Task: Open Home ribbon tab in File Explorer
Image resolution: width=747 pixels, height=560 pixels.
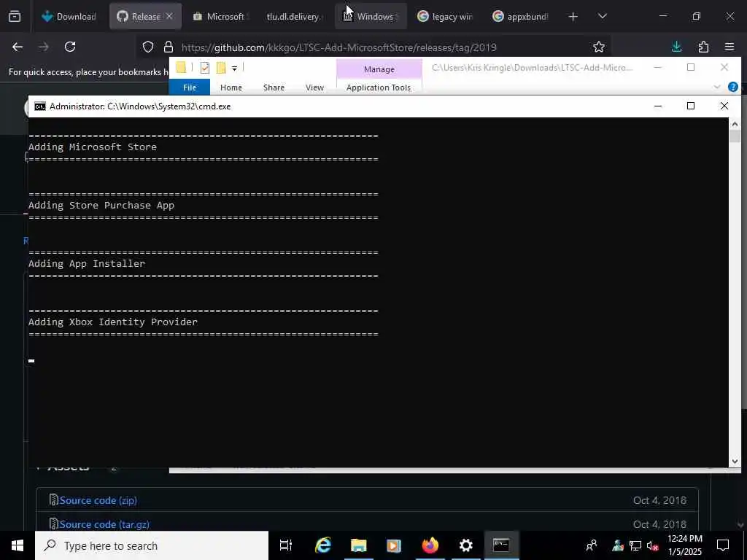Action: point(231,87)
